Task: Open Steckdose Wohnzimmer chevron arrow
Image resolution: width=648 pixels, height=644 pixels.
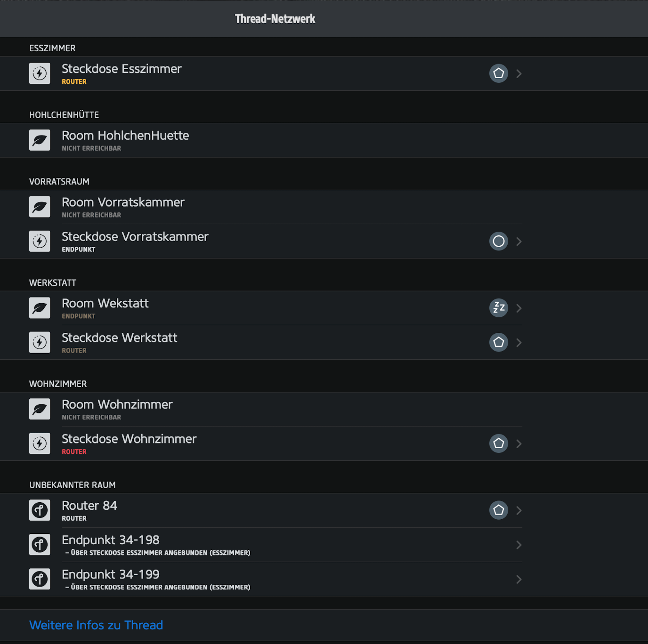Action: pos(518,443)
